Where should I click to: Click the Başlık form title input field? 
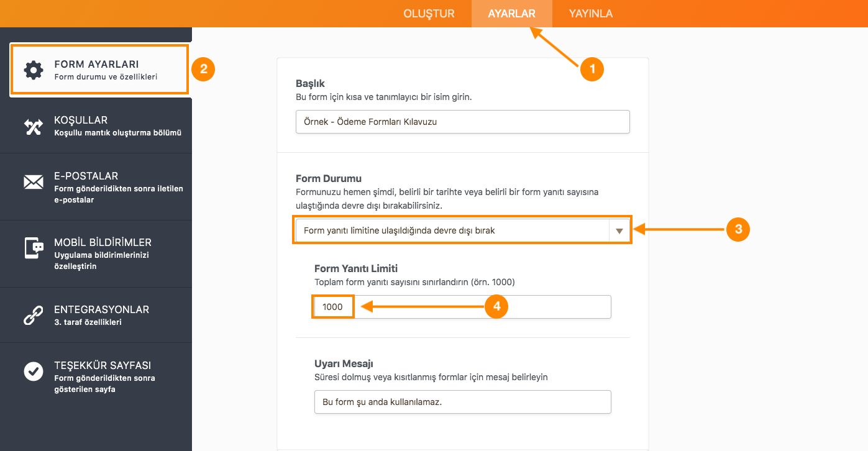[x=462, y=122]
